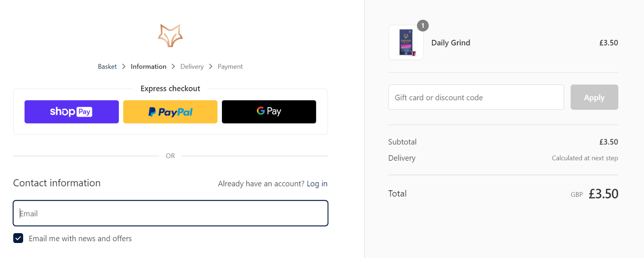644x258 pixels.
Task: Click the 'Calculated at next step' delivery text
Action: 585,158
